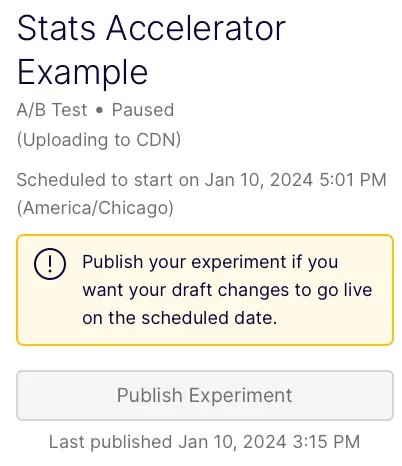Click the 5:01 PM scheduled time
Image resolution: width=402 pixels, height=466 pixels.
pyautogui.click(x=353, y=180)
